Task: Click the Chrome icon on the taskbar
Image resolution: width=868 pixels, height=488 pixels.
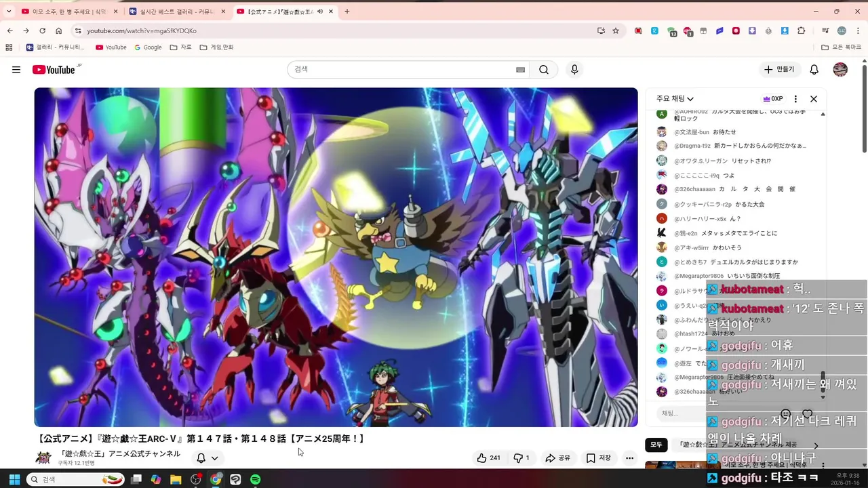Action: pos(216,479)
